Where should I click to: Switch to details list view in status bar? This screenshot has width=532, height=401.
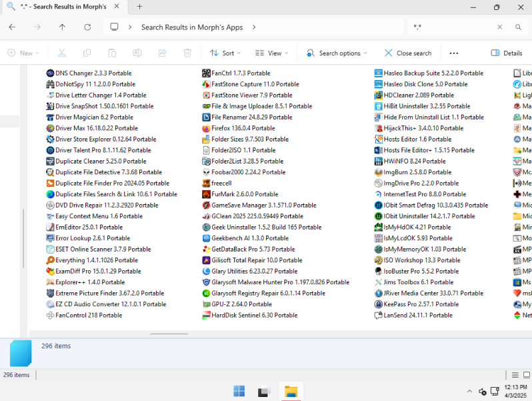(x=515, y=375)
